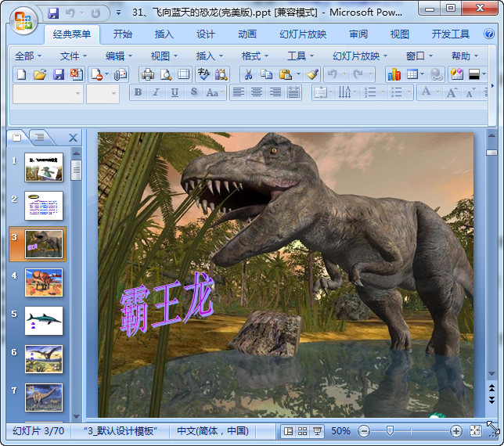Open print preview magnifier icon
Viewport: 504px width, 446px height.
pyautogui.click(x=166, y=74)
